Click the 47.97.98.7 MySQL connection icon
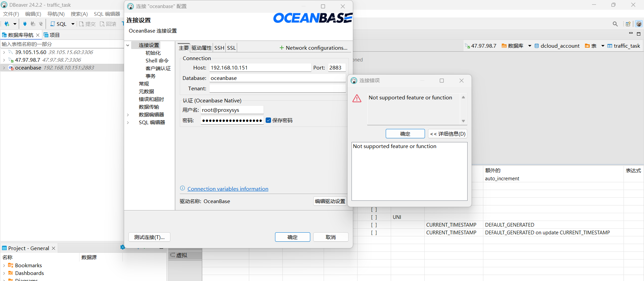 11,60
